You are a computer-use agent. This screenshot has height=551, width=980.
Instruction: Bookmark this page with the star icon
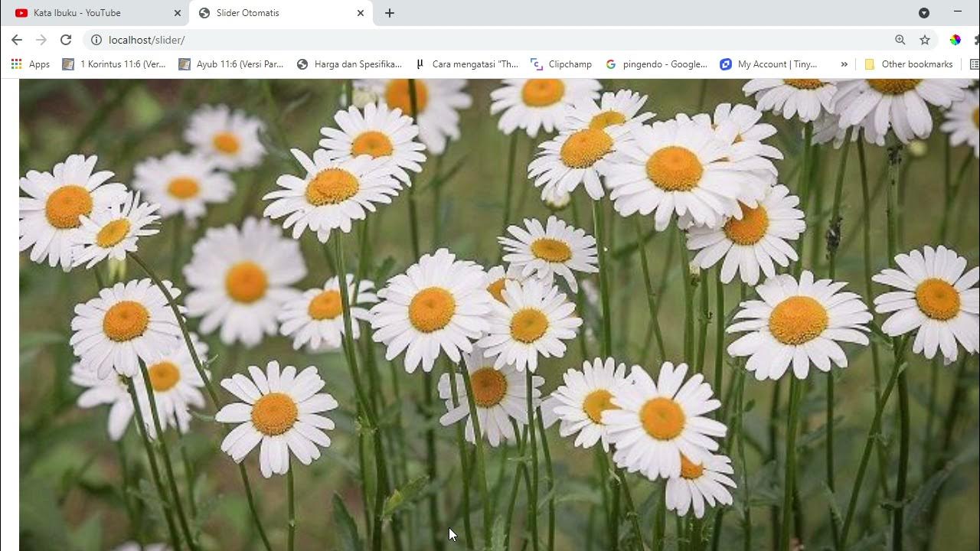[x=925, y=40]
